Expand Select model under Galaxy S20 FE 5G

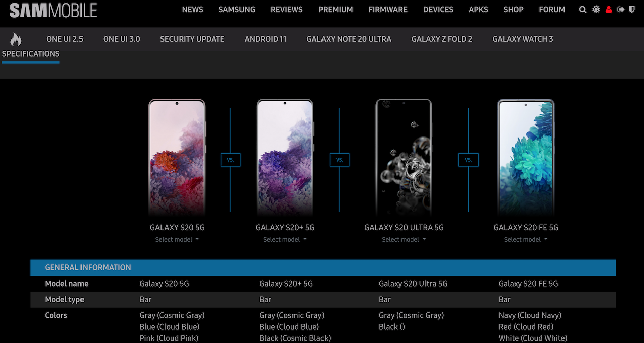click(x=526, y=240)
